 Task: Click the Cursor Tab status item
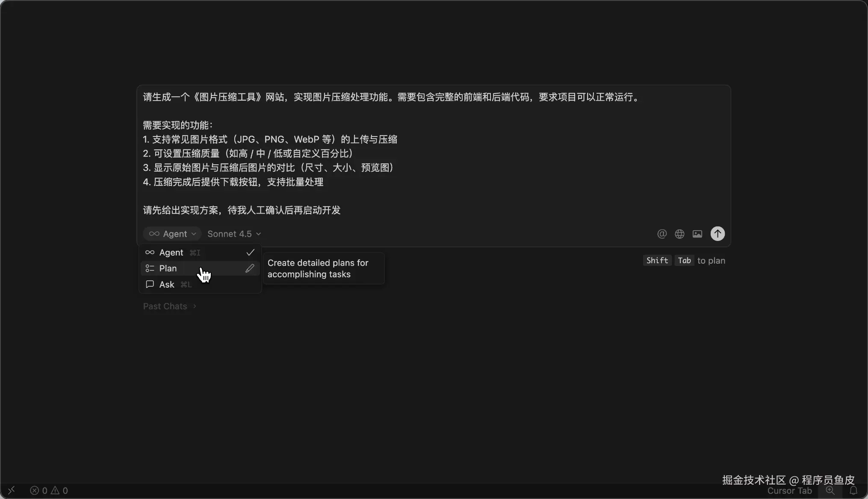(789, 491)
